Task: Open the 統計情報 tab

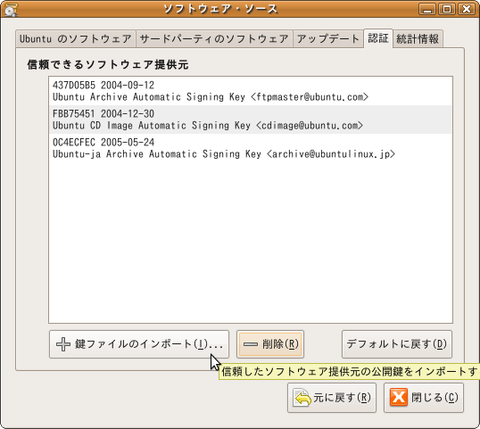Action: coord(418,39)
